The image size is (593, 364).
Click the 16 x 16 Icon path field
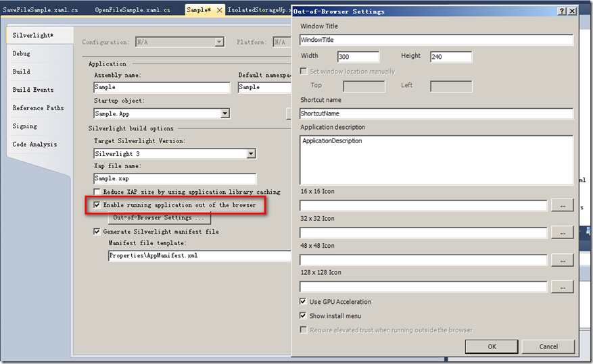click(423, 205)
